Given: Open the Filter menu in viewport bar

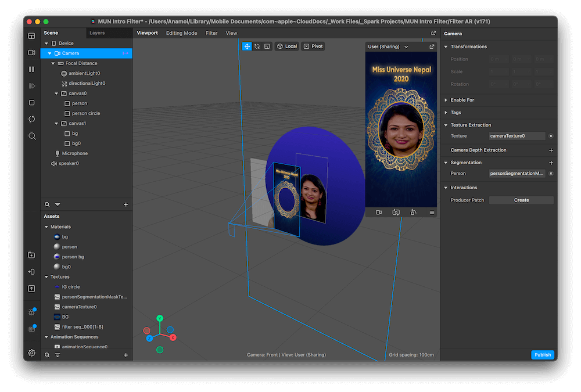Looking at the screenshot, I should (211, 33).
